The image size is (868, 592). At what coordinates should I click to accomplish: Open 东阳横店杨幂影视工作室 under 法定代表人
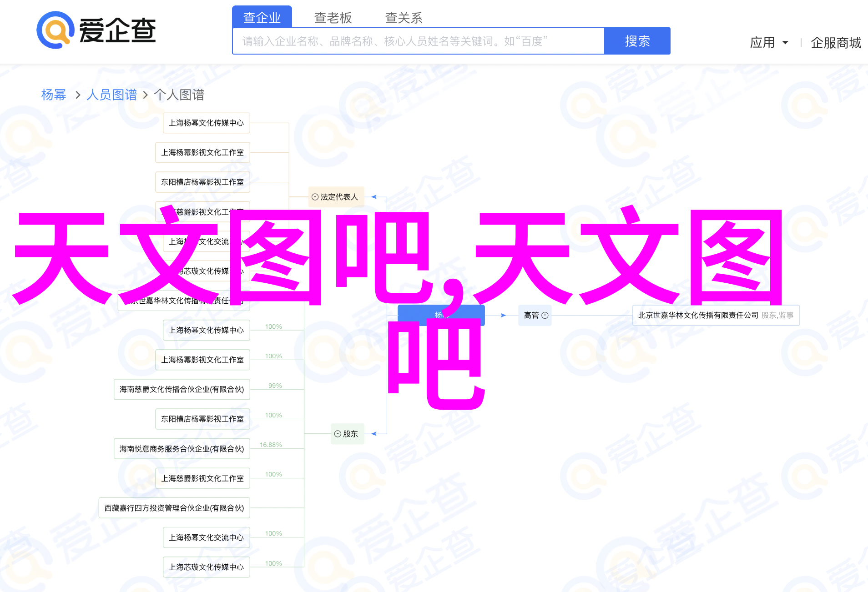coord(202,182)
